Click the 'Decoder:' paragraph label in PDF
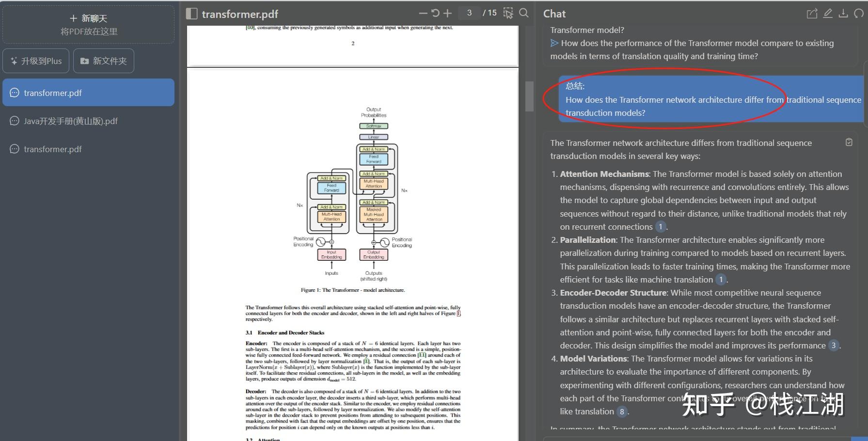This screenshot has width=868, height=441. pos(256,391)
